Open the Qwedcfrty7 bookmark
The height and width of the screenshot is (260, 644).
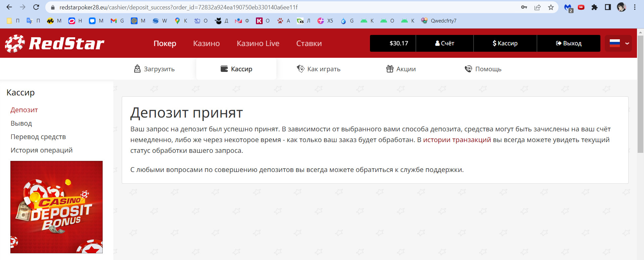click(x=439, y=21)
